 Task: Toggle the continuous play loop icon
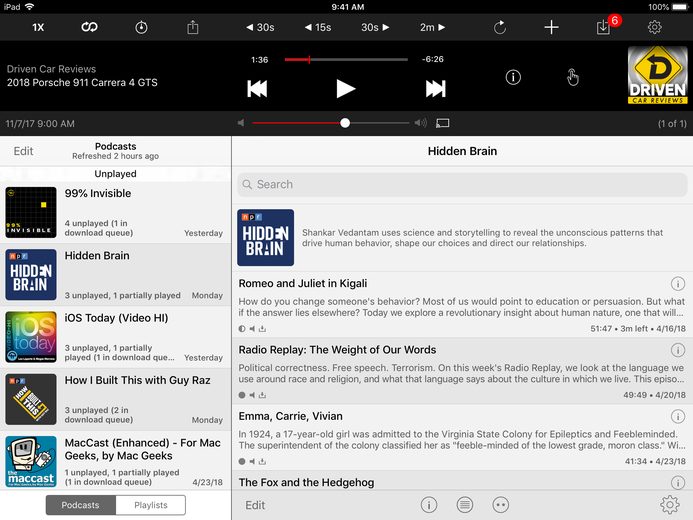coord(89,27)
